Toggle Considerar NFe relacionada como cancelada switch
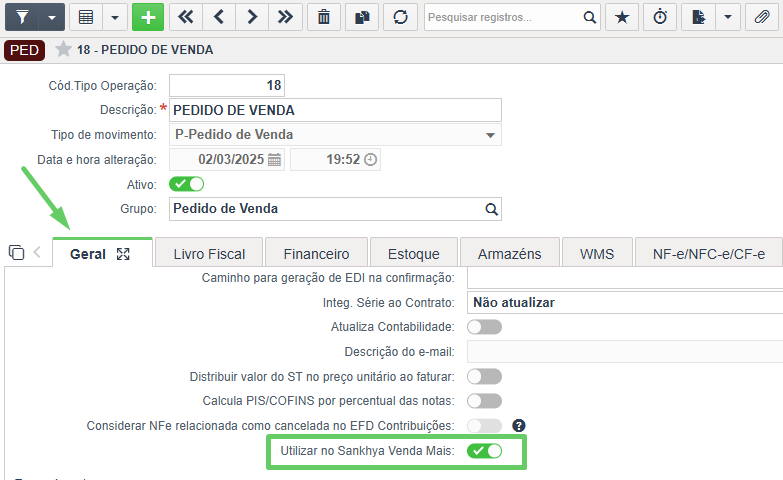Screen dimensions: 783x480 (484, 426)
